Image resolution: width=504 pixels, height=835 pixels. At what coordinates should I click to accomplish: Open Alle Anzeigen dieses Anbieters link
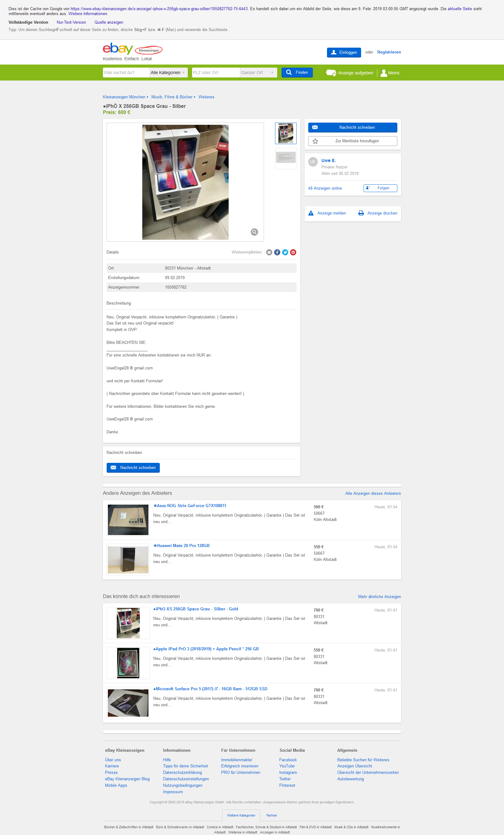click(x=373, y=494)
